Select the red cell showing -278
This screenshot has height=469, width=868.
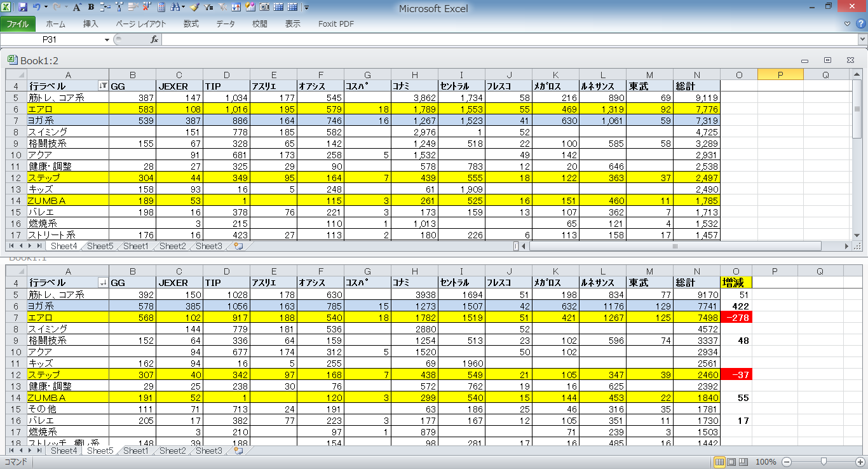(x=736, y=317)
